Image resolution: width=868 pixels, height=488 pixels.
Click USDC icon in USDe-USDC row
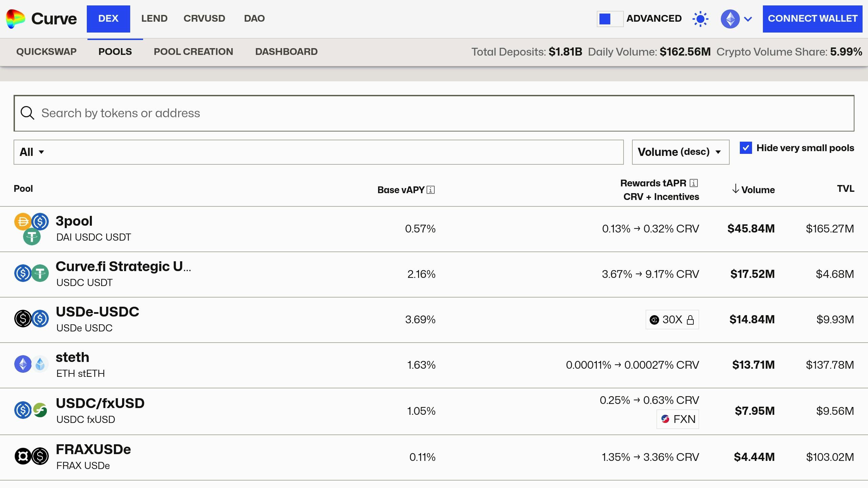point(40,319)
